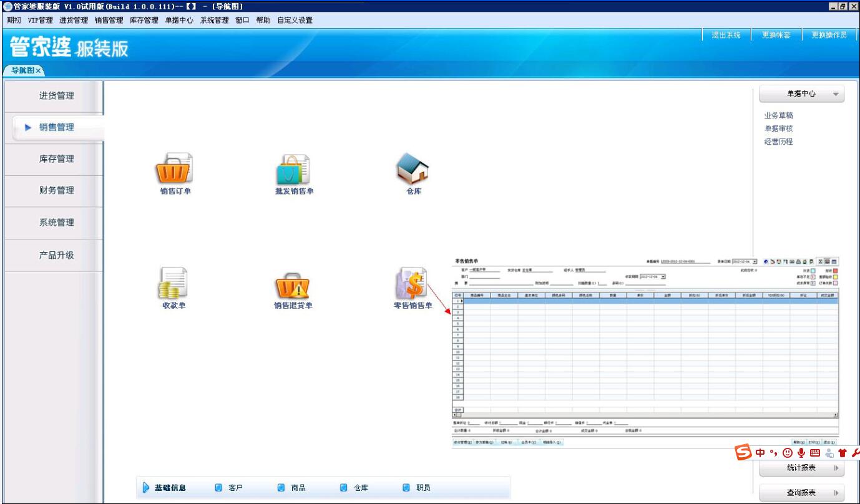Select 产品升级 in the sidebar
This screenshot has height=504, width=860.
click(x=54, y=255)
